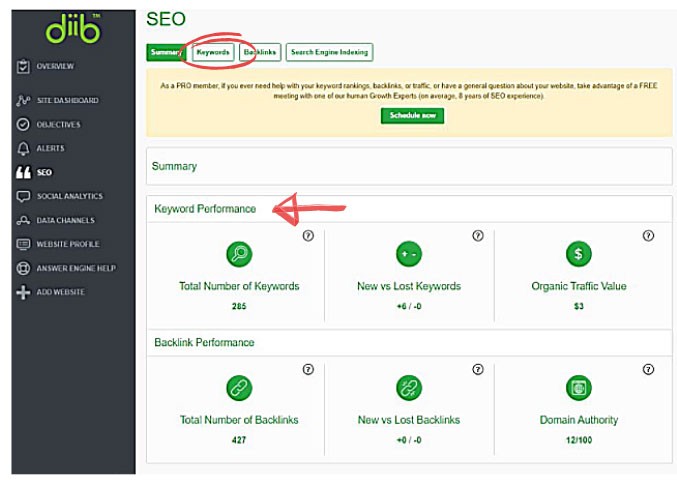Click the New vs Lost Backlinks icon
Viewport: 677px width, 487px height.
pos(408,387)
